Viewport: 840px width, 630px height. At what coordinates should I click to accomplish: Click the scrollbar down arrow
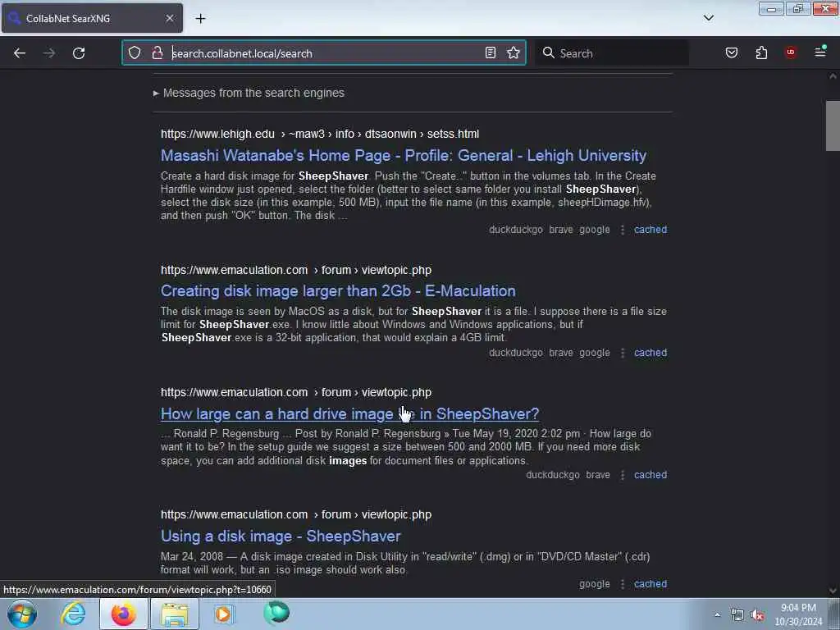point(833,591)
